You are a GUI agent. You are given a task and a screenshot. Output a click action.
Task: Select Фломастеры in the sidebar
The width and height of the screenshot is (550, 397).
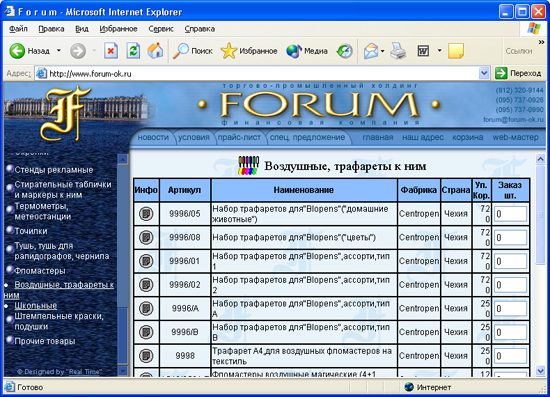pos(40,271)
